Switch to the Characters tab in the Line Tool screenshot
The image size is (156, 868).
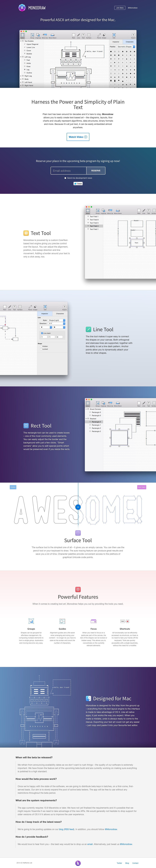(x=60, y=313)
